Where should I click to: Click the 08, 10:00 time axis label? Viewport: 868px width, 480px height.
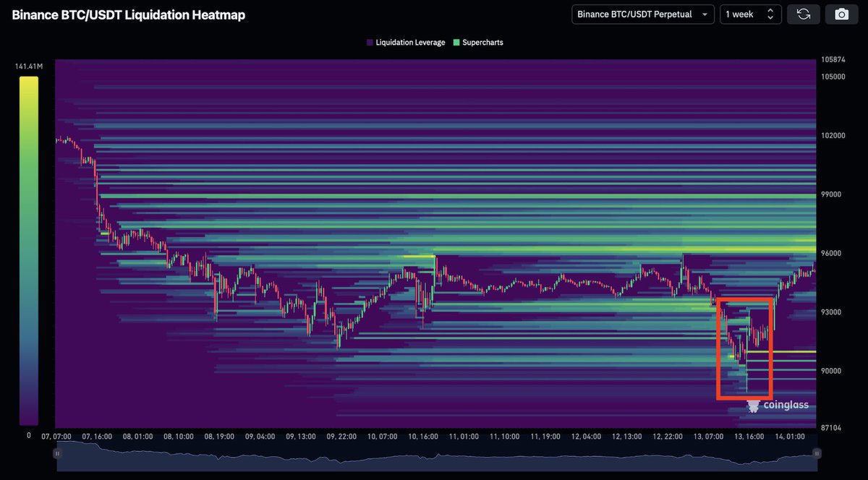click(179, 437)
